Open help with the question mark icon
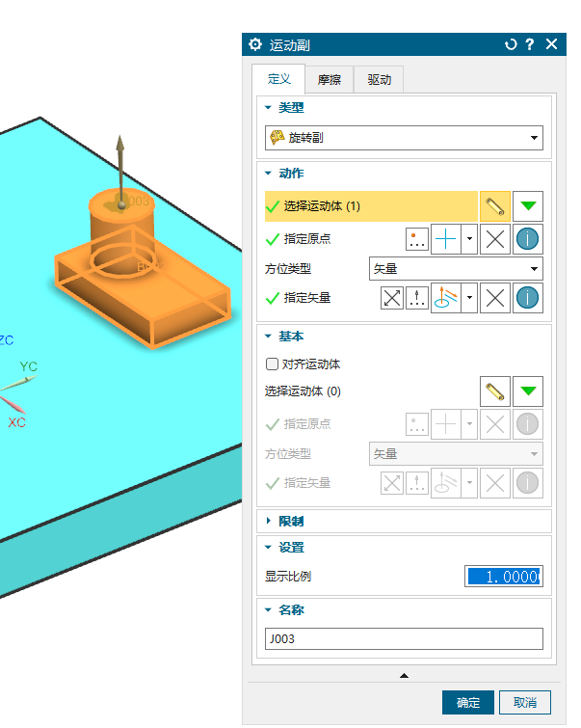 [530, 44]
